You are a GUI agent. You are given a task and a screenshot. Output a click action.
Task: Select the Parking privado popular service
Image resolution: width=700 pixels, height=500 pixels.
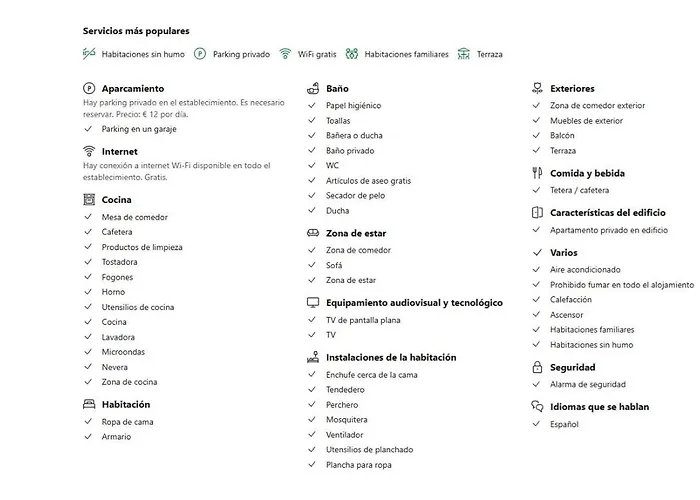[241, 54]
